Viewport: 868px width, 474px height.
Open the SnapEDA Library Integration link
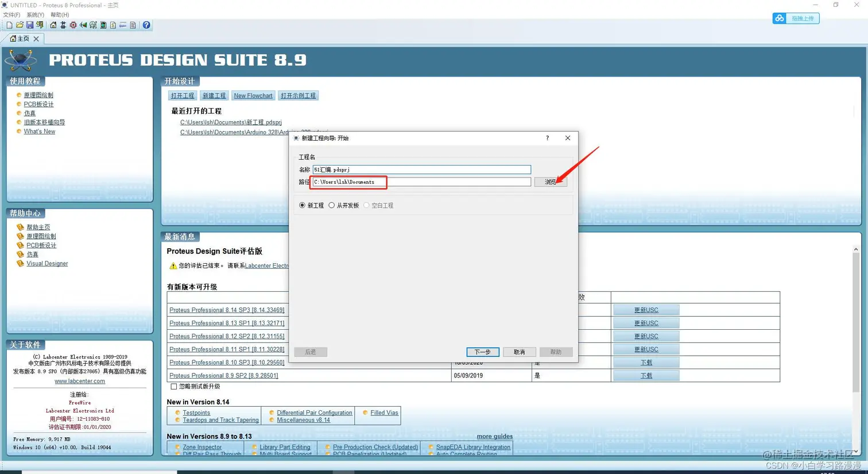(473, 447)
